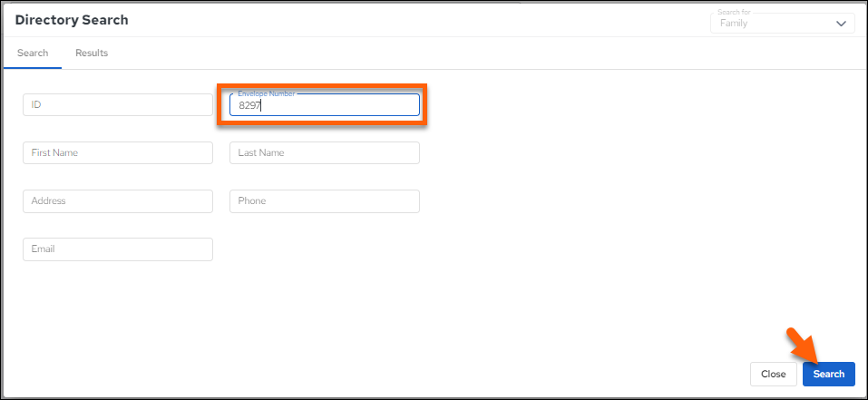Click the blue Search button

click(829, 374)
